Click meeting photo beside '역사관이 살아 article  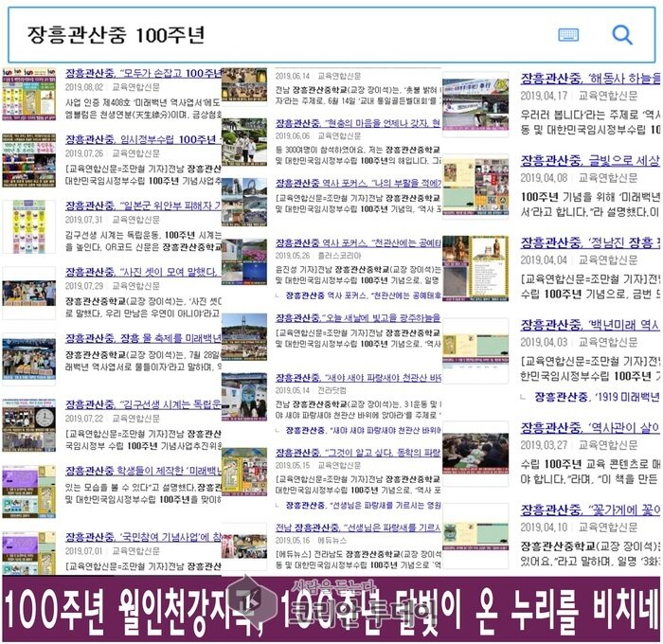click(x=475, y=454)
